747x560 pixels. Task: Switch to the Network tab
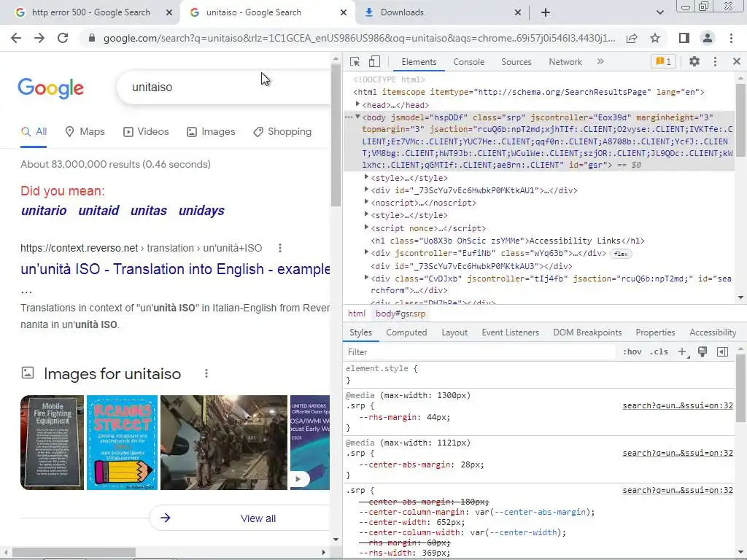point(565,62)
